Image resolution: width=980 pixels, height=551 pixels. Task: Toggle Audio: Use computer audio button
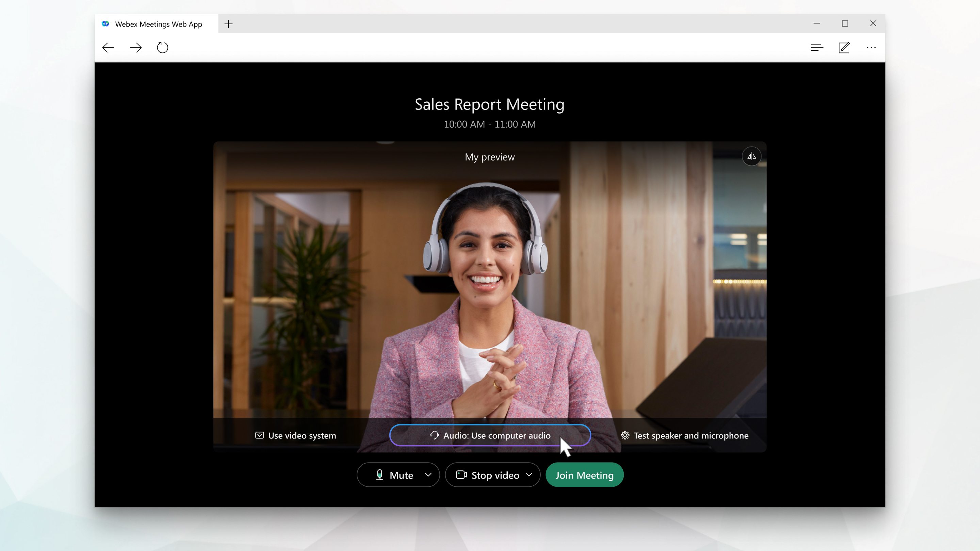[489, 435]
